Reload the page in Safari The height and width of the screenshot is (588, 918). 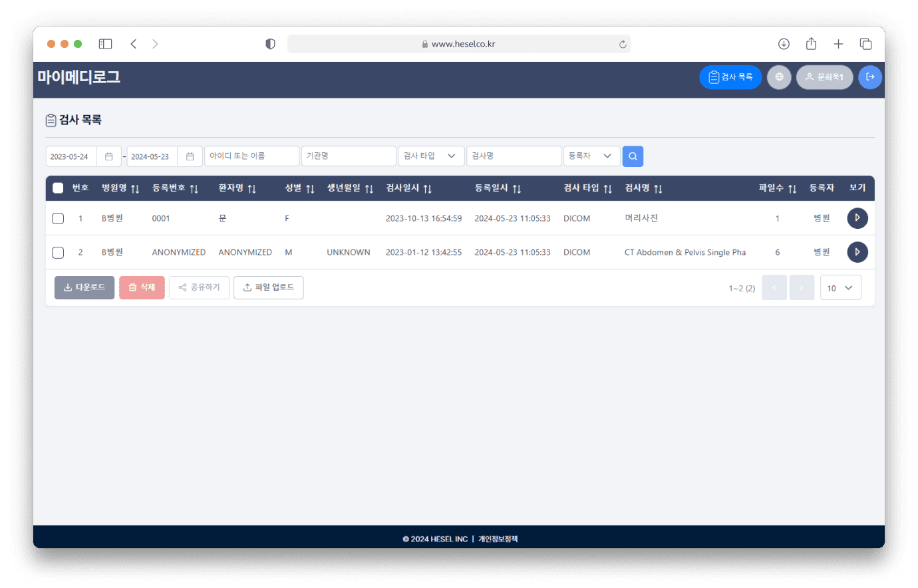623,44
